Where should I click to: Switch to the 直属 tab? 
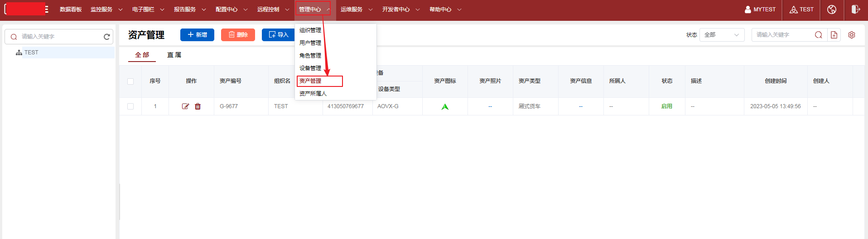[174, 55]
